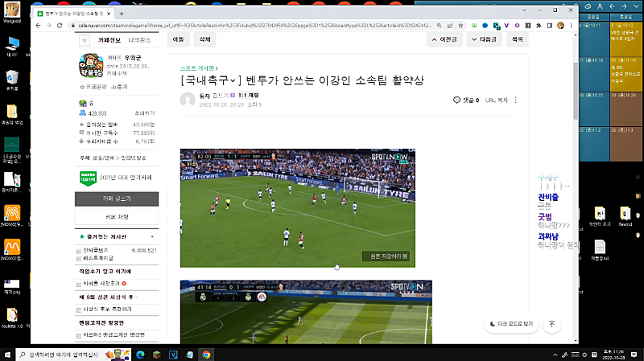Switch to the 나의활동 tab
Screen dimensions: 644x361
(x=139, y=39)
